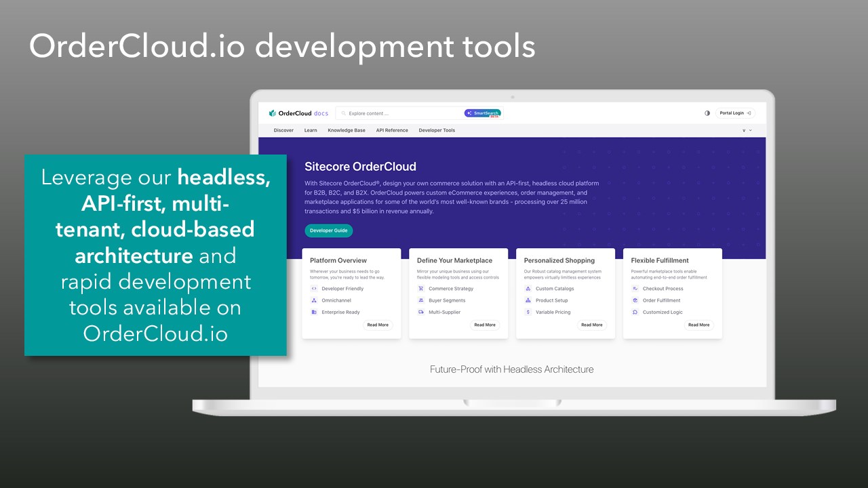The height and width of the screenshot is (488, 868).
Task: Open the Developer Tools menu
Action: click(437, 130)
